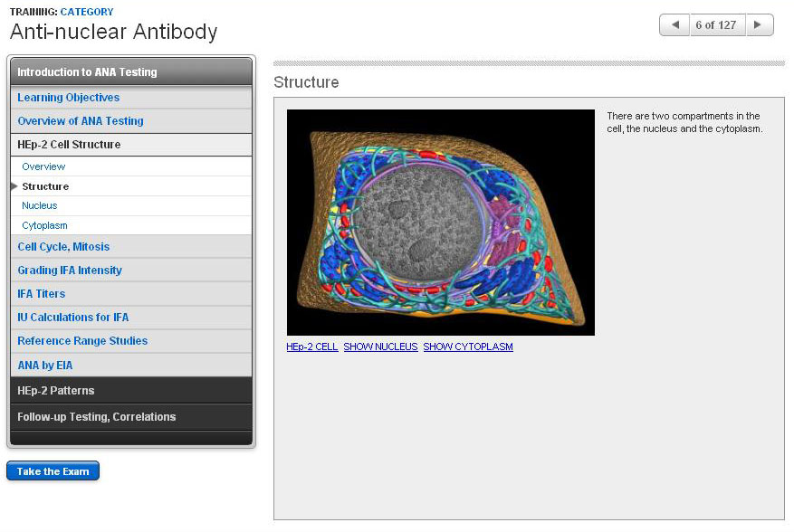Click the HEp-2 CELL link
Viewport: 794px width, 532px height.
312,347
